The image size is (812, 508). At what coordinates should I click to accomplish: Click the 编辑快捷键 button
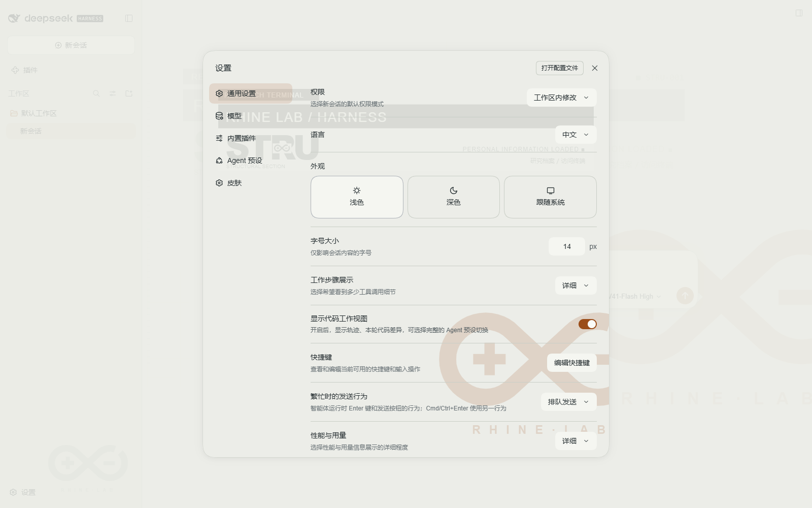click(x=572, y=363)
